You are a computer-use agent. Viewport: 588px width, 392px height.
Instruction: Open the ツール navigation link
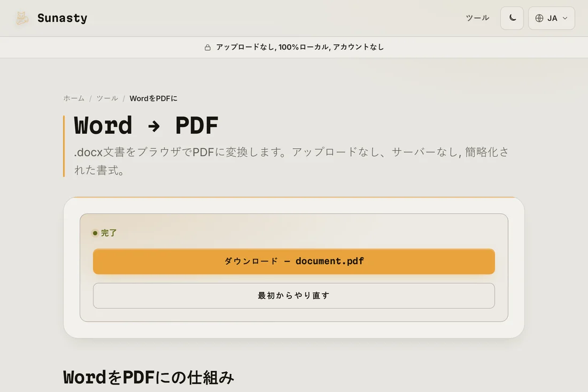coord(477,18)
